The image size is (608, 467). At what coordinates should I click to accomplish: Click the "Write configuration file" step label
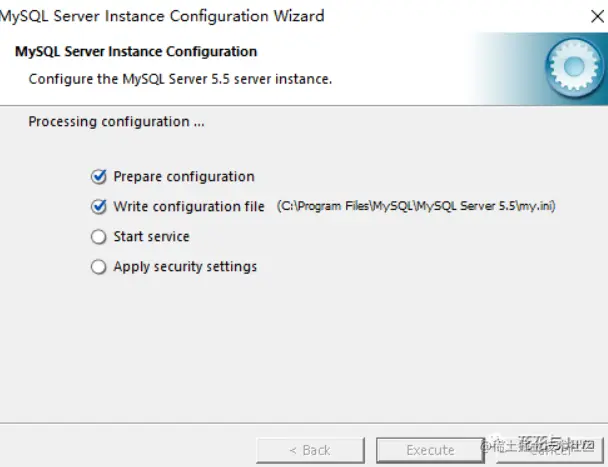tap(189, 207)
